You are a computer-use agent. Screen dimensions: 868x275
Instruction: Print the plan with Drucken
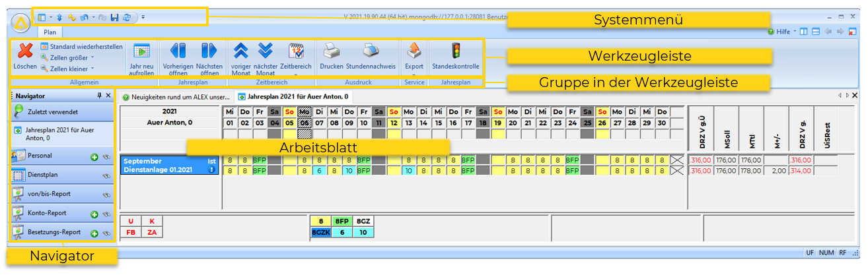click(332, 51)
